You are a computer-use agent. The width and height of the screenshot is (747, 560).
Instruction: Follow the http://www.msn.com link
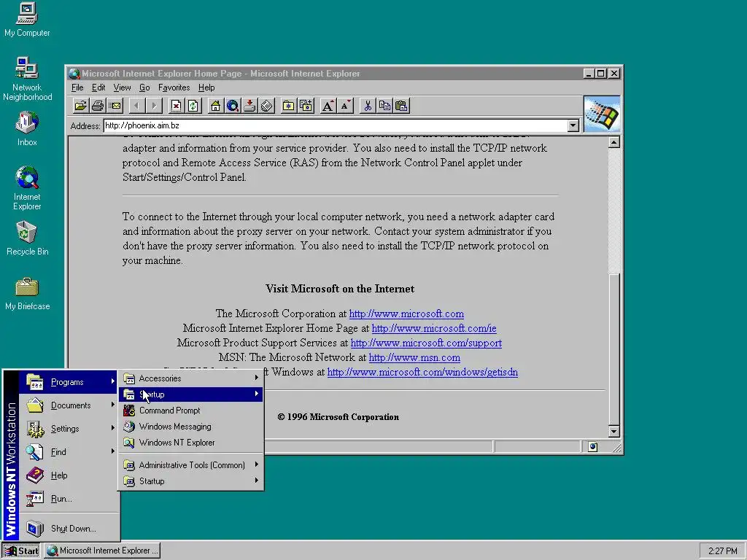click(414, 357)
